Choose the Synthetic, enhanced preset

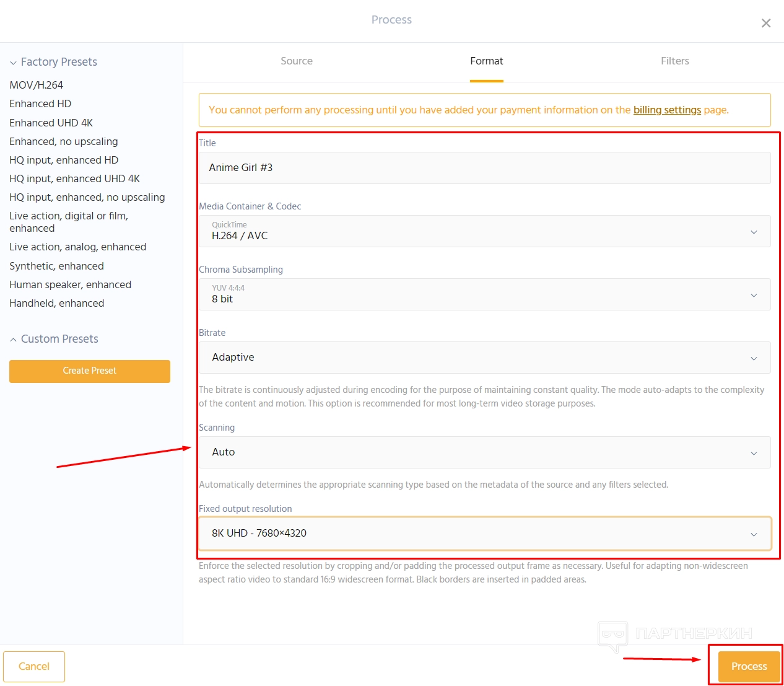[57, 266]
